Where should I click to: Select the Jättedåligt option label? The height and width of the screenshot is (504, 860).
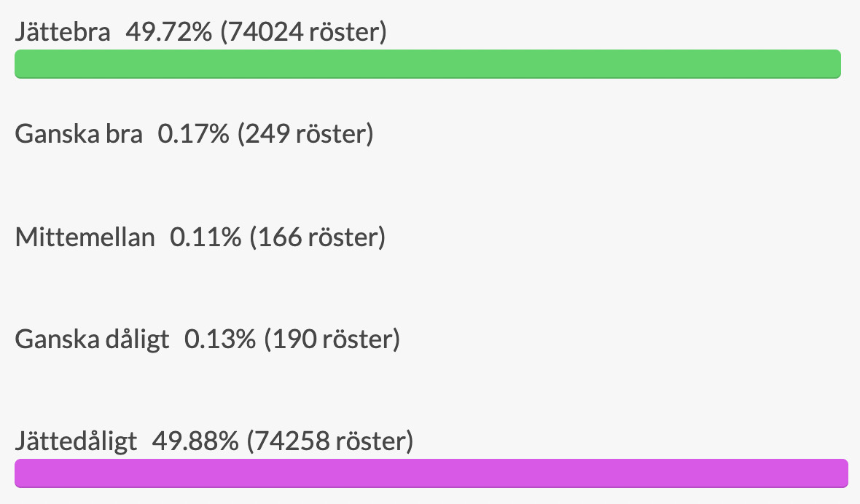pos(76,441)
